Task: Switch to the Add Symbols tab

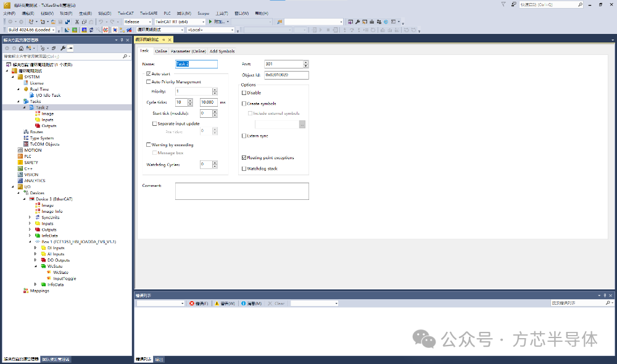Action: pos(222,51)
